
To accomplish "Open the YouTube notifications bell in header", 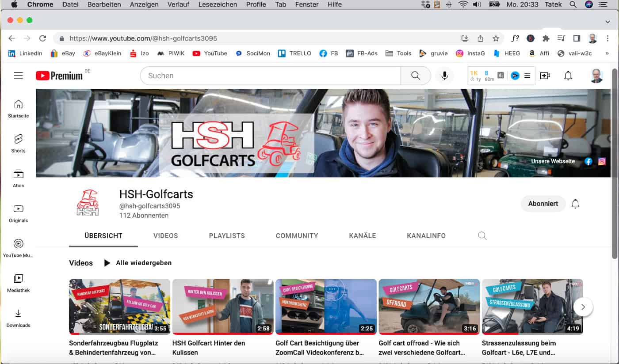I will [x=568, y=76].
